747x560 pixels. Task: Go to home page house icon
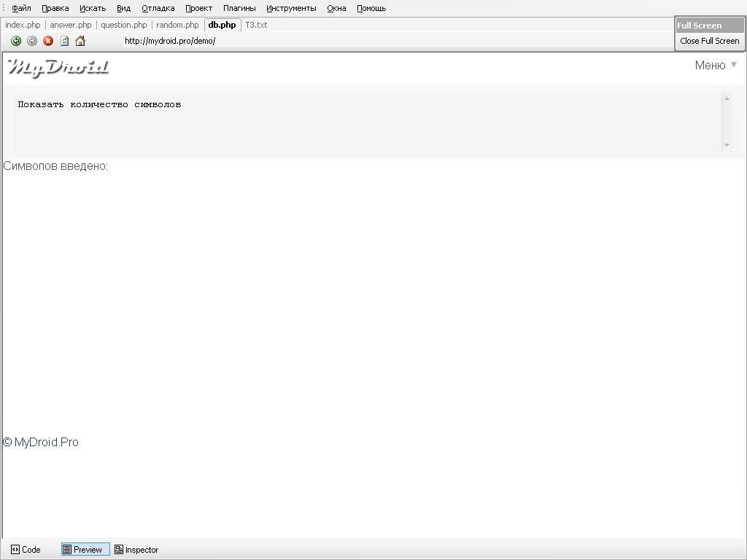(80, 41)
